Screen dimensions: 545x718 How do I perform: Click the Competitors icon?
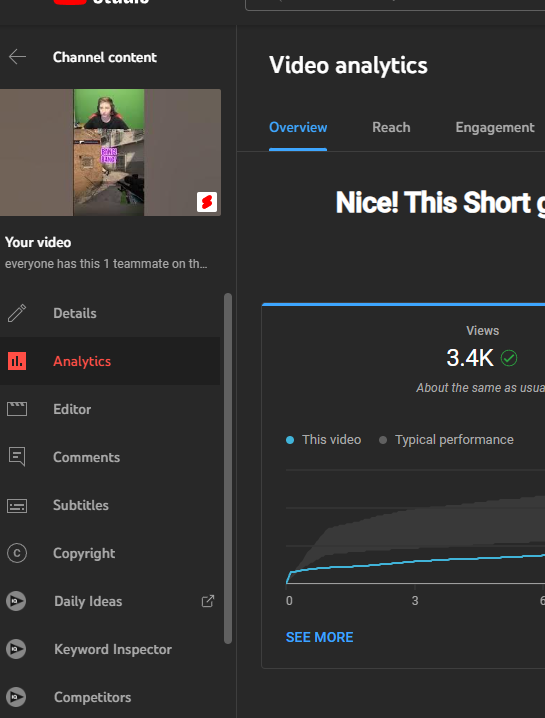point(16,697)
